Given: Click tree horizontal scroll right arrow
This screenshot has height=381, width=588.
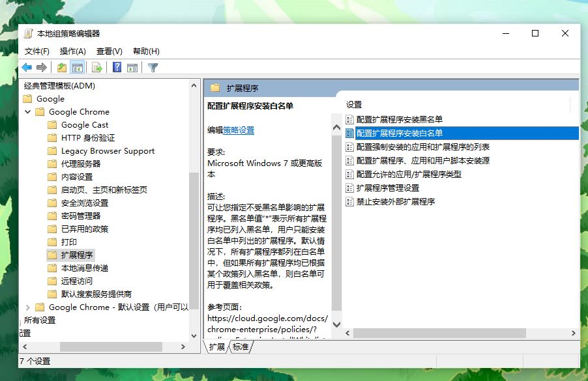Looking at the screenshot, I should point(183,347).
